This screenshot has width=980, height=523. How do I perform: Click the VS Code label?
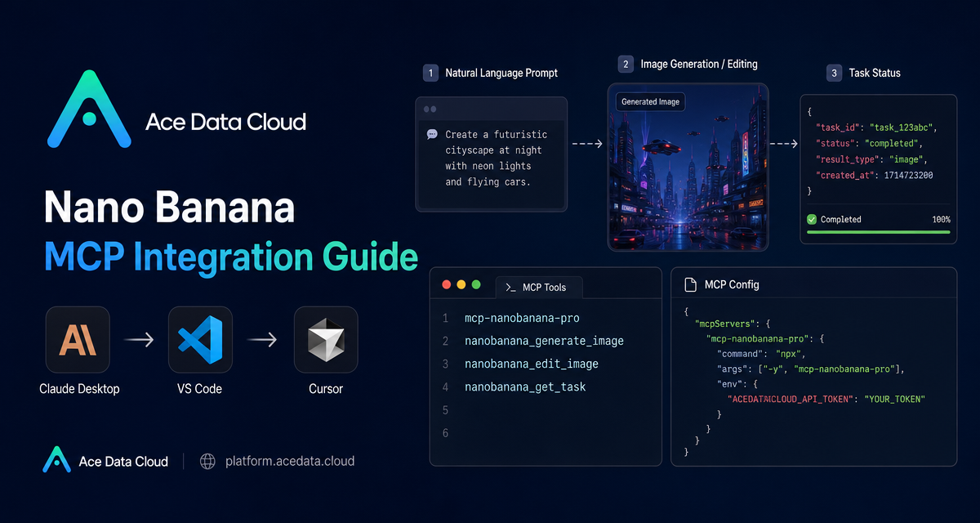coord(200,388)
